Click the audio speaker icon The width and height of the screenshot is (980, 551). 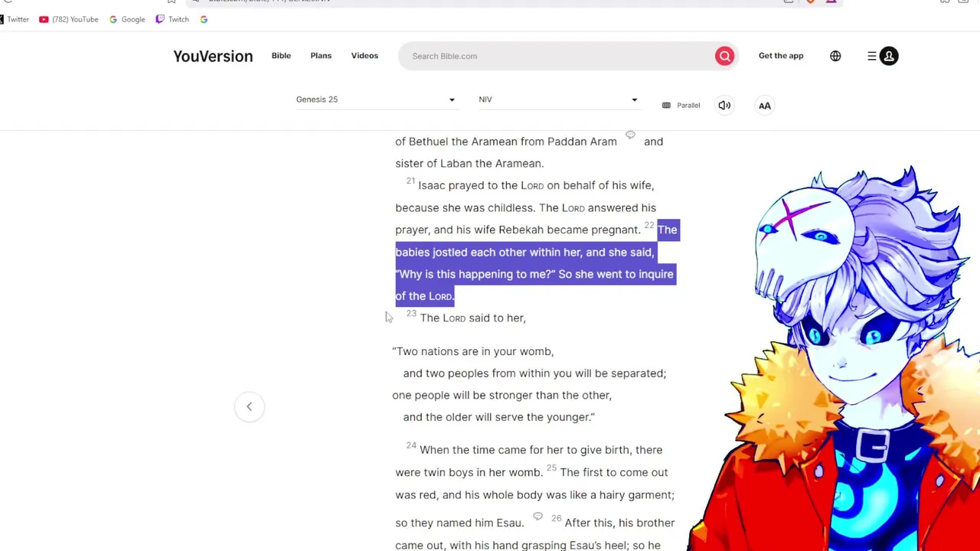click(x=724, y=106)
